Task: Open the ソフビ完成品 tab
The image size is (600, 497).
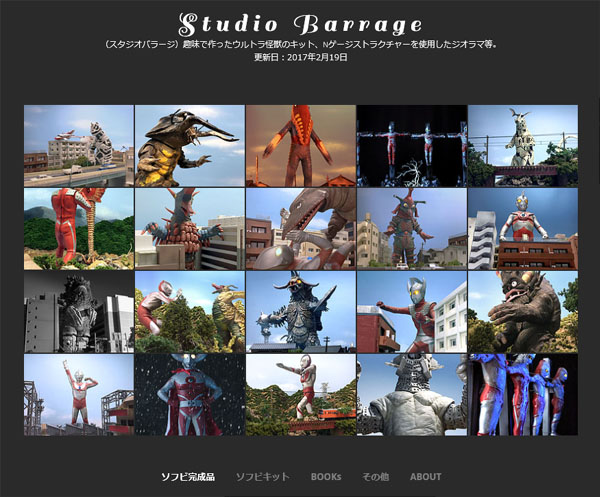Action: [188, 477]
